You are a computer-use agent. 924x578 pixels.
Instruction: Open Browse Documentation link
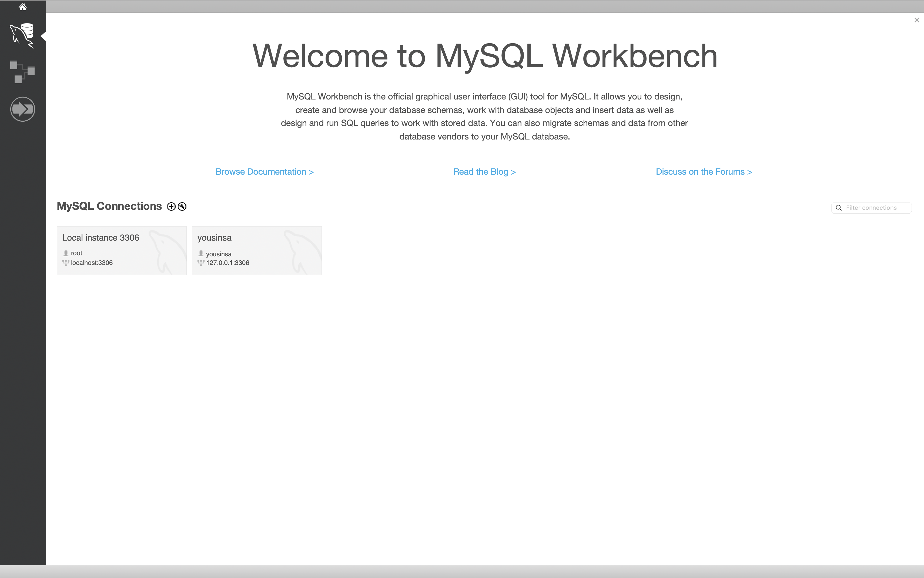click(264, 172)
